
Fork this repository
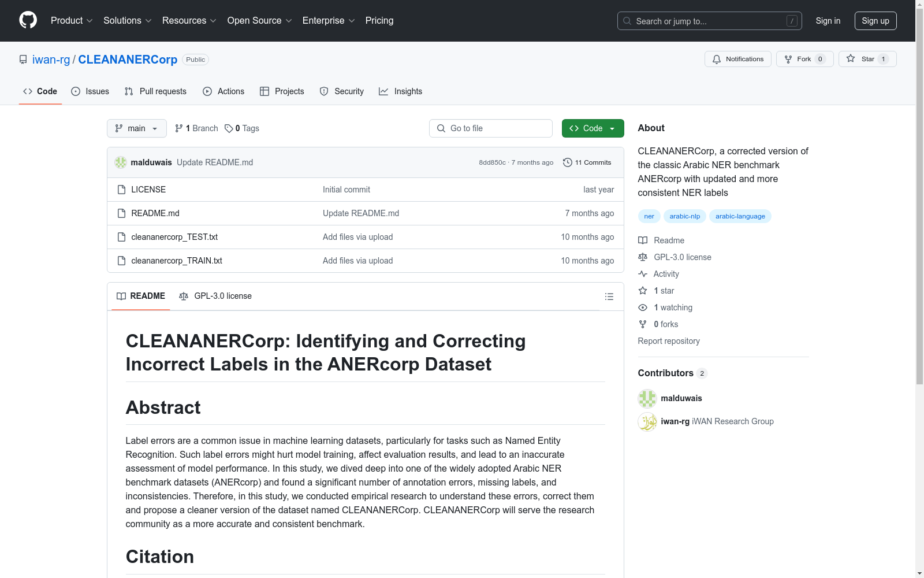coord(804,59)
